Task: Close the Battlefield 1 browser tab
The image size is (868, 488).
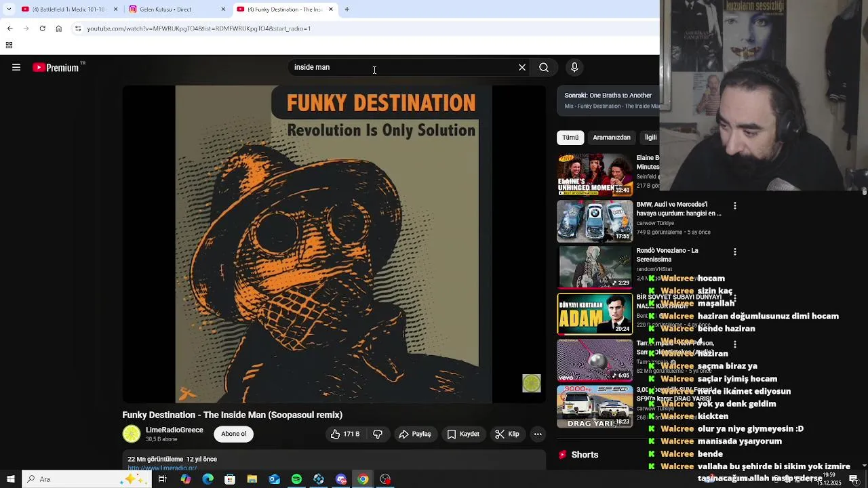Action: [x=115, y=9]
